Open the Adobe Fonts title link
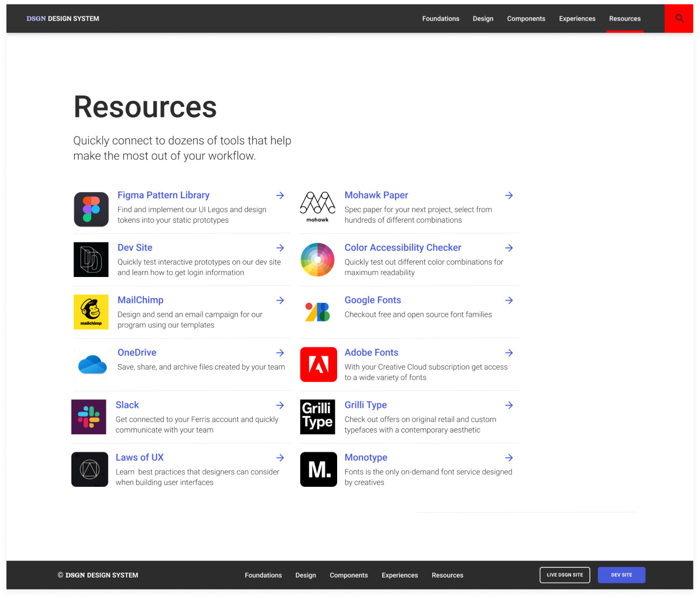Screen dimensions: 700x598 click(371, 353)
